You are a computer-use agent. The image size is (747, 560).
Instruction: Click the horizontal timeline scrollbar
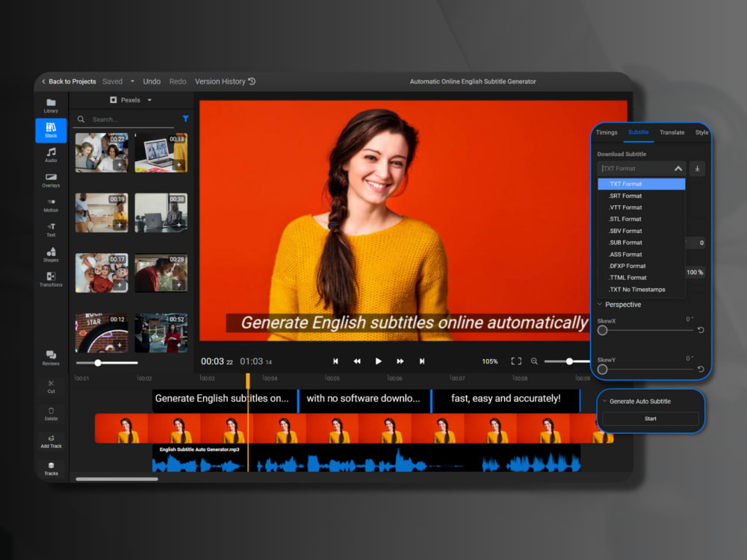pyautogui.click(x=117, y=479)
